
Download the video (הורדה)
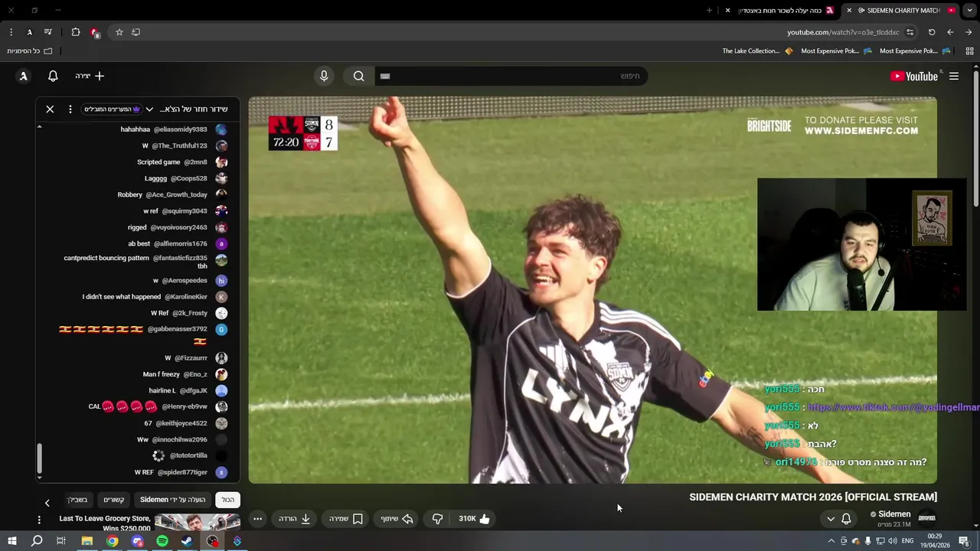295,519
